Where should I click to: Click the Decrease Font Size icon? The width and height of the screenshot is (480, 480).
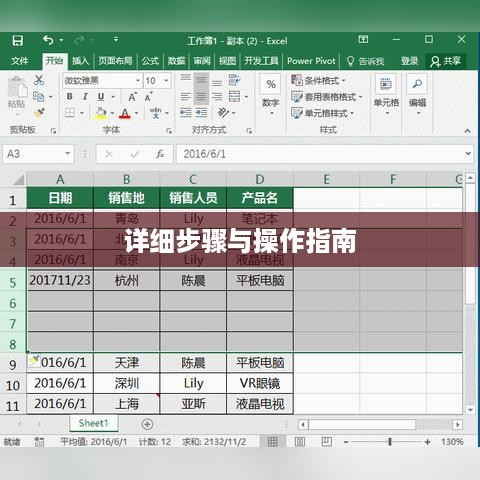pos(148,97)
